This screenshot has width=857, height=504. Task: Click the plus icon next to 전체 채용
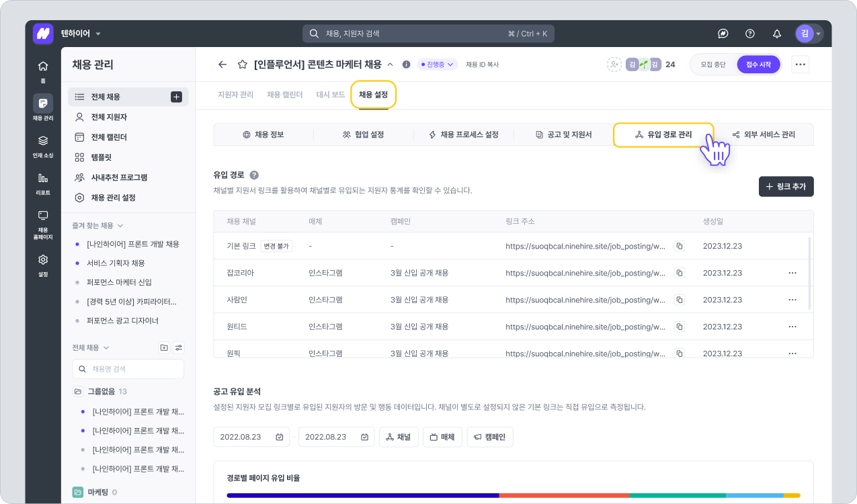[176, 97]
